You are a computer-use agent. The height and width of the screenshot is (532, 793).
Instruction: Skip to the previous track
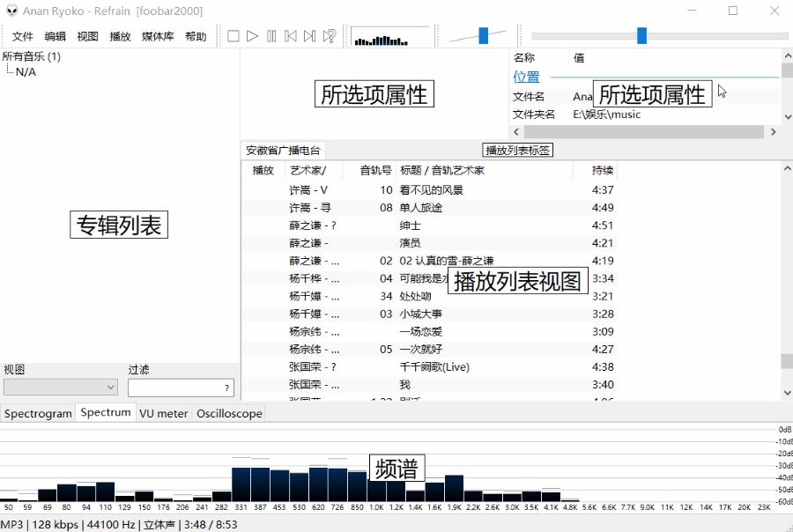tap(291, 36)
